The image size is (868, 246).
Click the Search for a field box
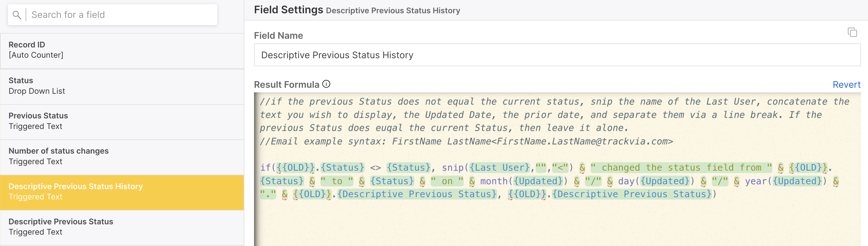(113, 15)
